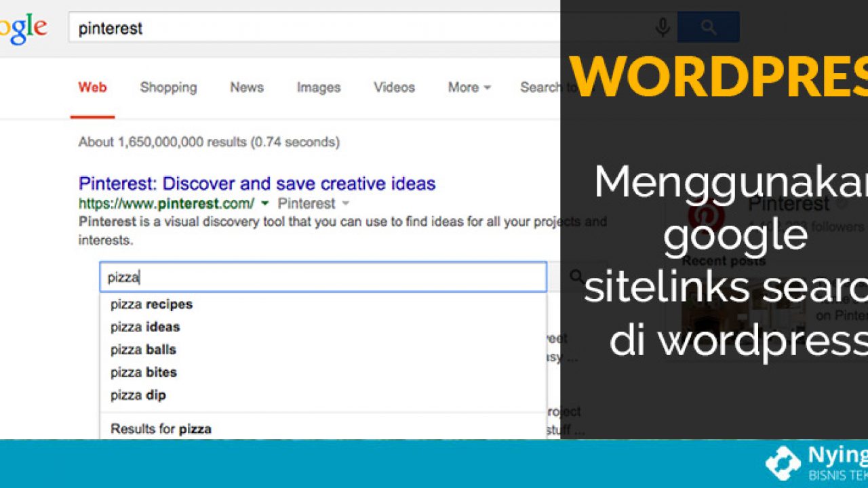The width and height of the screenshot is (868, 488).
Task: Expand the grey Pinterest dropdown beside the URL
Action: (313, 203)
